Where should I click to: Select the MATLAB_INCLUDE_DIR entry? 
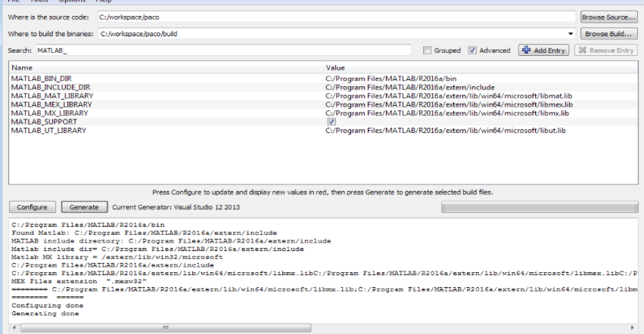[x=51, y=87]
